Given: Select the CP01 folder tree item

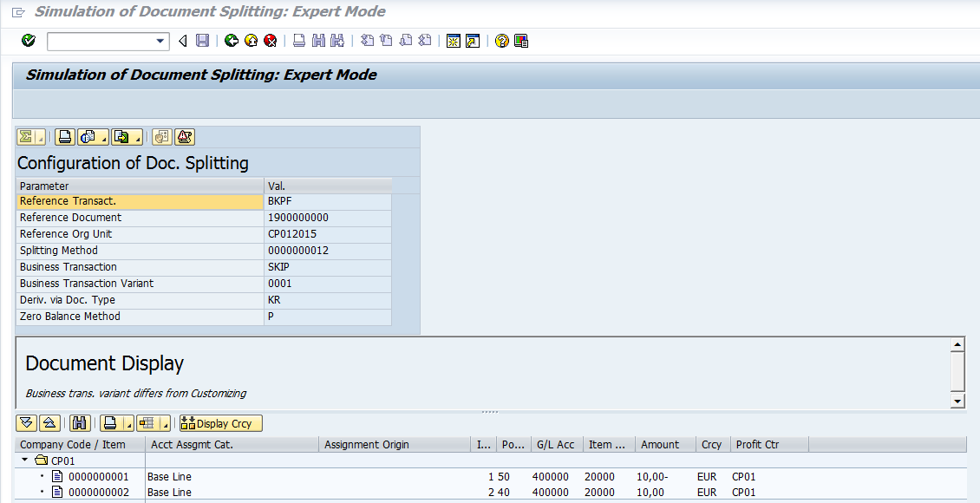Looking at the screenshot, I should point(56,461).
